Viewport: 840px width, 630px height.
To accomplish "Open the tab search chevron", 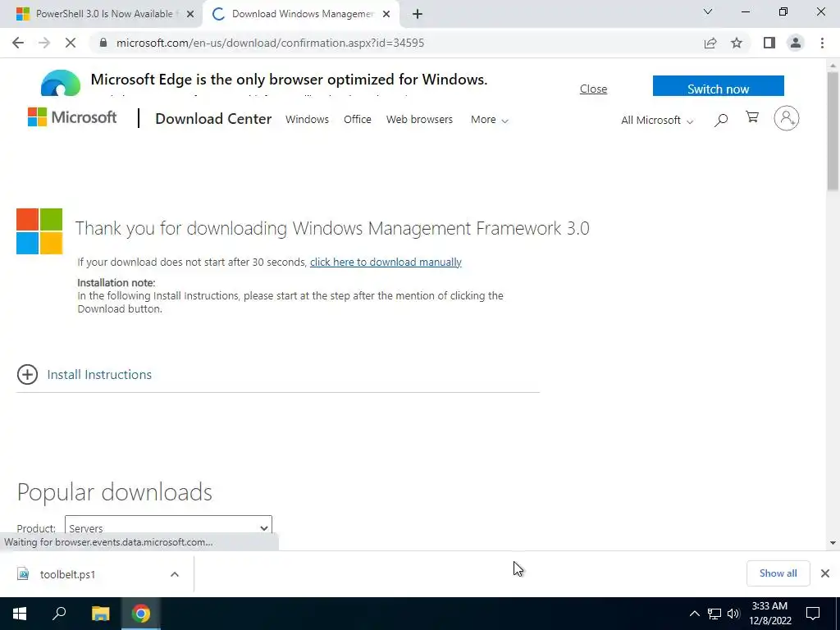I will pyautogui.click(x=708, y=11).
